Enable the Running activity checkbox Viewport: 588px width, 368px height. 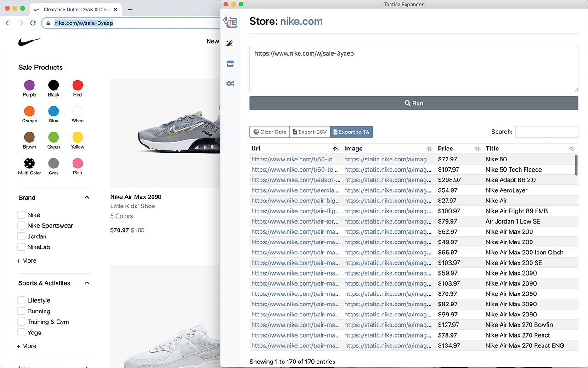pos(21,311)
